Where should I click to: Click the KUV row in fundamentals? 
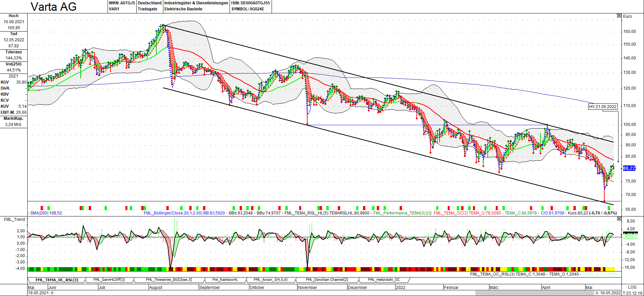[x=13, y=106]
